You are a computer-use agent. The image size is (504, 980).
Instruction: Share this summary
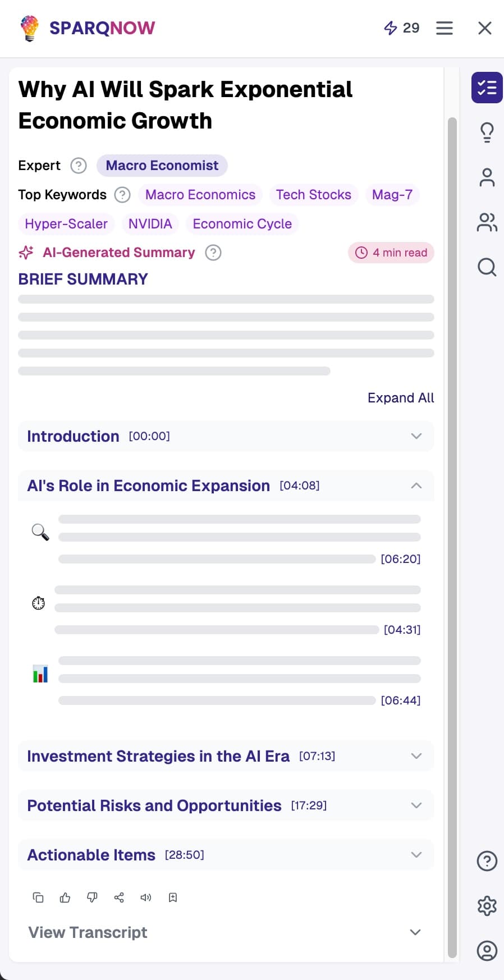tap(118, 897)
